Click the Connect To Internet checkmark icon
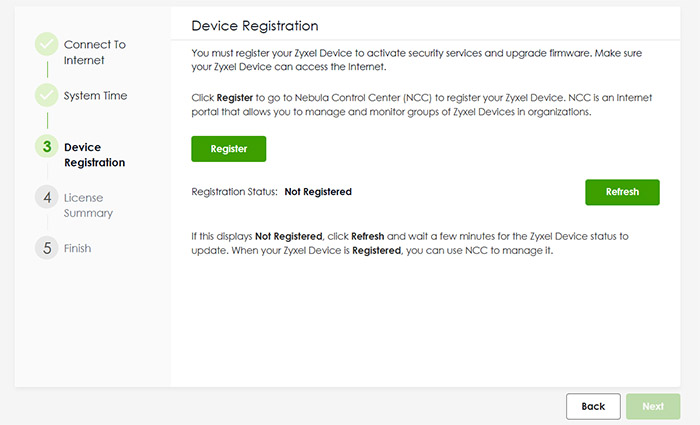 tap(46, 44)
